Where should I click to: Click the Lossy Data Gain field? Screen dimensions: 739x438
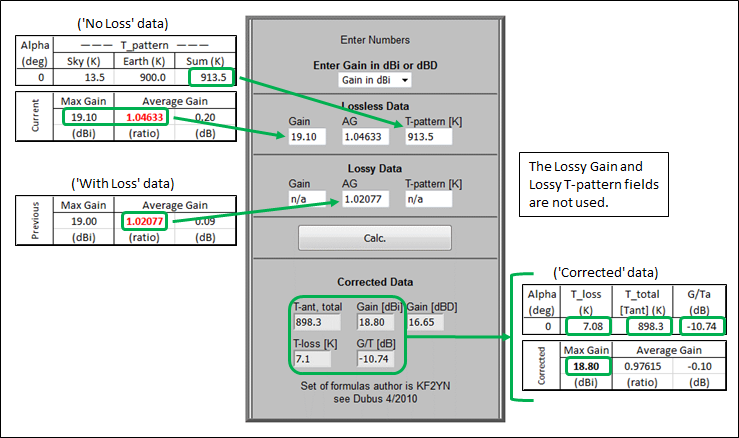(309, 199)
